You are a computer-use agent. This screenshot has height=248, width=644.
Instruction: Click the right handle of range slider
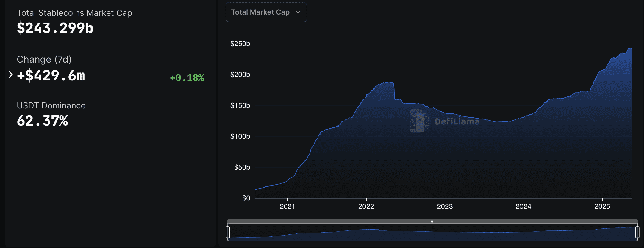tap(637, 232)
